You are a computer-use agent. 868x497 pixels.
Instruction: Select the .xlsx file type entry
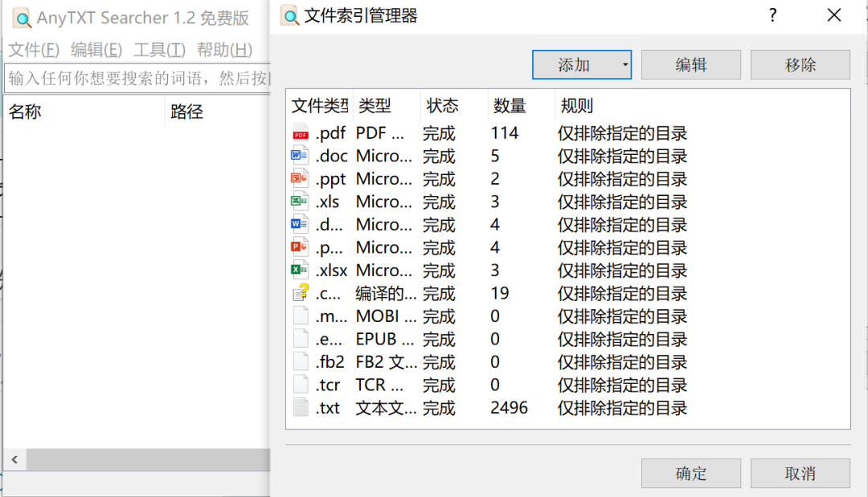pos(332,271)
